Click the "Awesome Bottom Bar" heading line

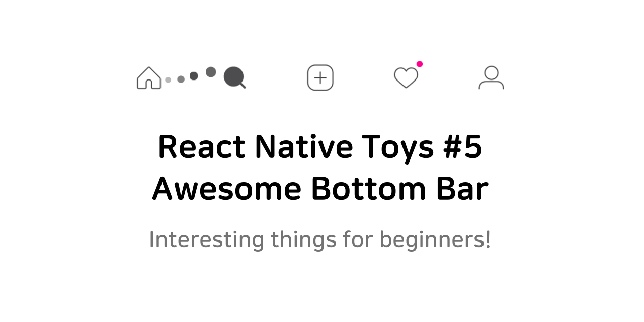(x=320, y=189)
